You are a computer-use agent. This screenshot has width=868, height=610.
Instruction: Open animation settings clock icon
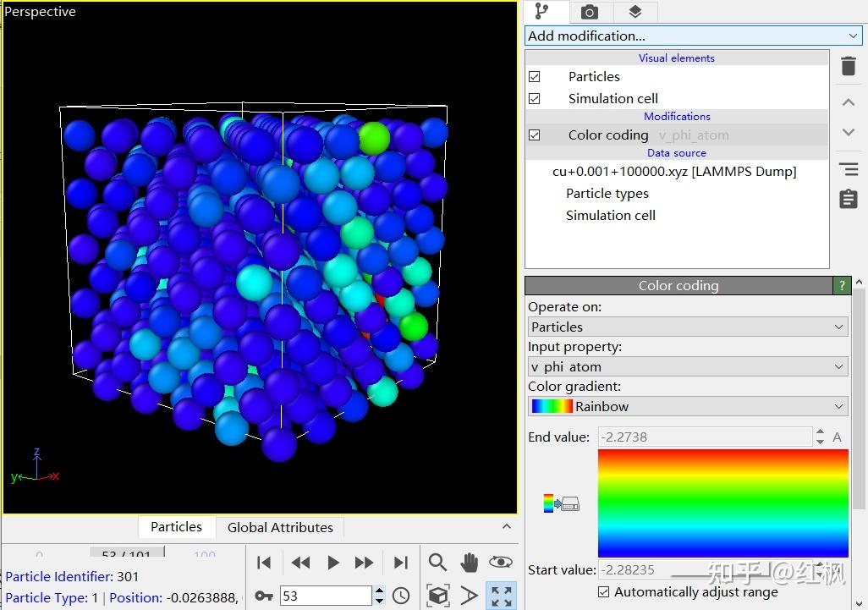coord(401,596)
